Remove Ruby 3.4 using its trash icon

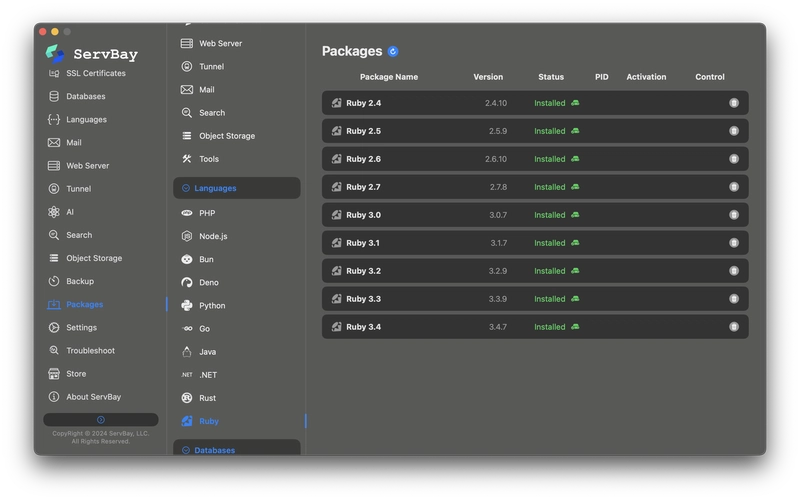point(734,327)
